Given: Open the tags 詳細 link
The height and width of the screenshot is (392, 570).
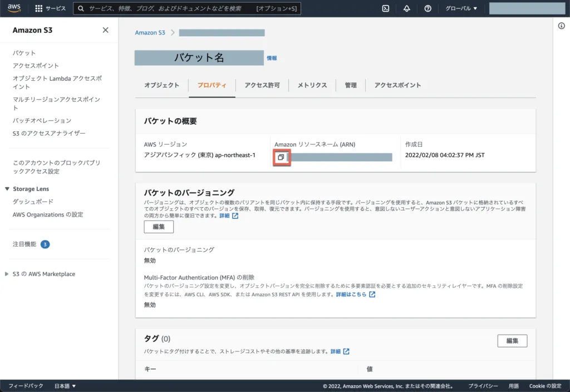Looking at the screenshot, I should click(335, 351).
